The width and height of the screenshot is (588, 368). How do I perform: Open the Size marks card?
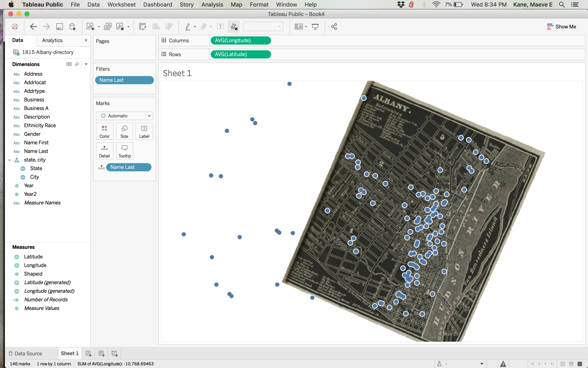(124, 131)
